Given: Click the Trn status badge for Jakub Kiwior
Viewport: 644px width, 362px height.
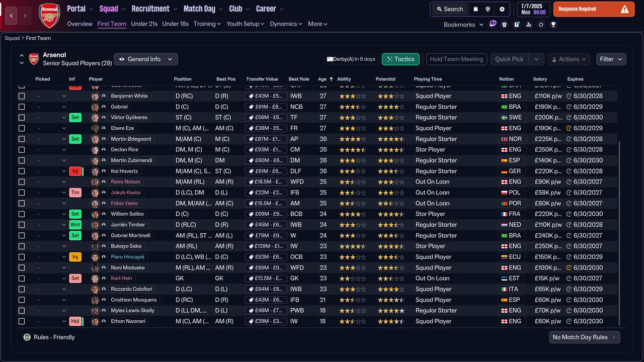Looking at the screenshot, I should tap(75, 193).
